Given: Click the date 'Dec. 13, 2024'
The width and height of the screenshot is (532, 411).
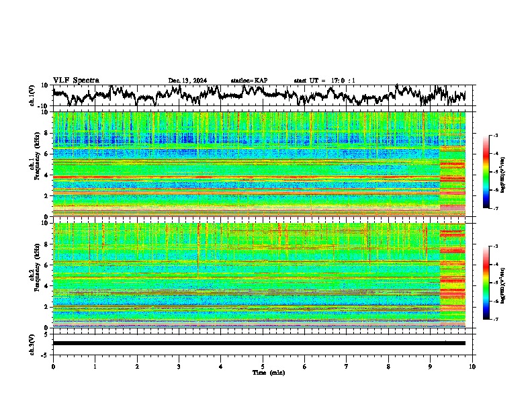Looking at the screenshot, I should (187, 81).
